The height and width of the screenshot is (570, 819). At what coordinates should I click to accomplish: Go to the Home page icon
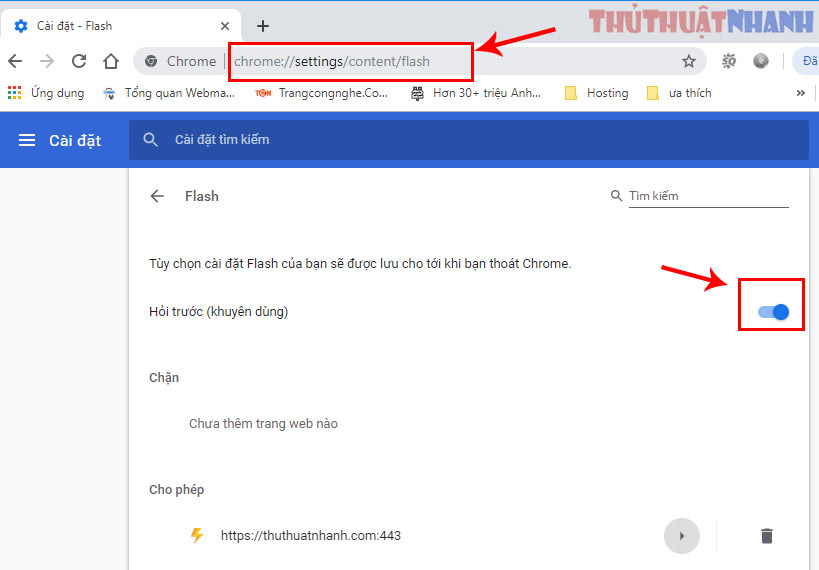(x=111, y=61)
